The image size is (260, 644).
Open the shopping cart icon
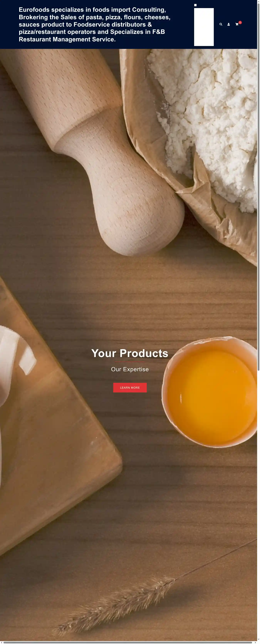(x=237, y=24)
